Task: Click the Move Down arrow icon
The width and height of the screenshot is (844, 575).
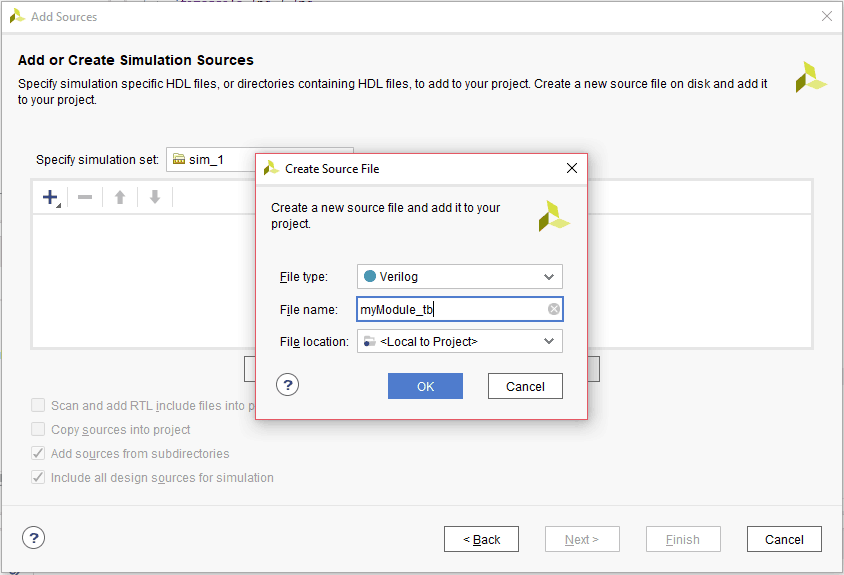Action: pyautogui.click(x=154, y=197)
